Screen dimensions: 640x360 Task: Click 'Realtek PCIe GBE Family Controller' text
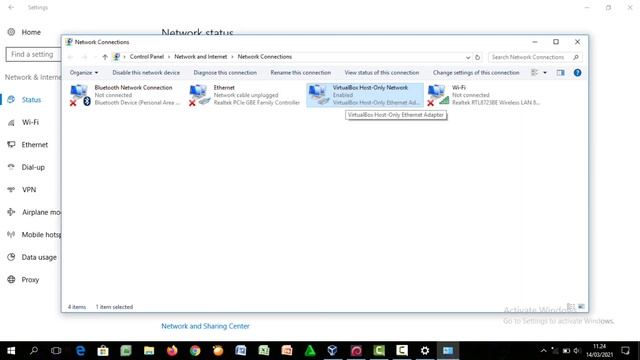tap(257, 102)
